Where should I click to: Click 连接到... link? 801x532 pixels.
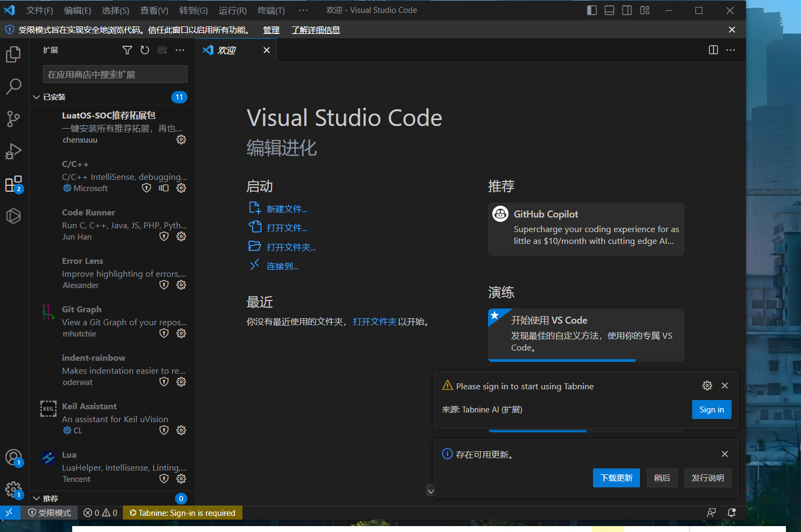pyautogui.click(x=283, y=266)
